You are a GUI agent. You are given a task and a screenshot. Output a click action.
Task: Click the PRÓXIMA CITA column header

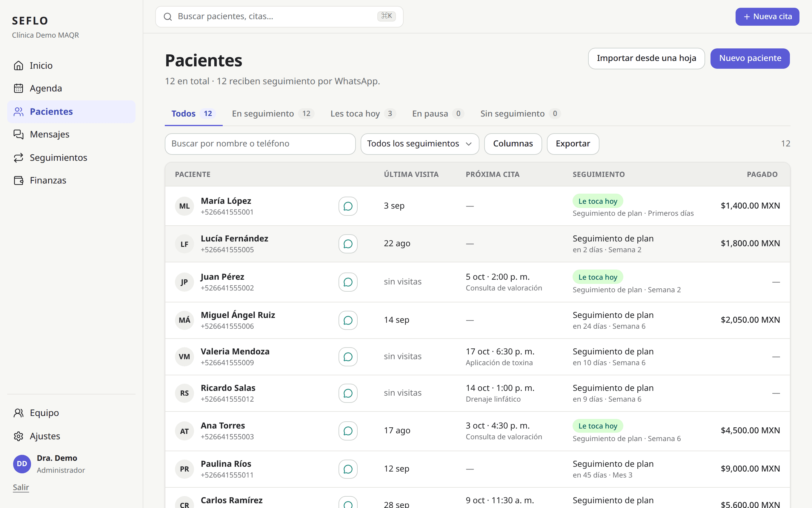click(x=492, y=175)
